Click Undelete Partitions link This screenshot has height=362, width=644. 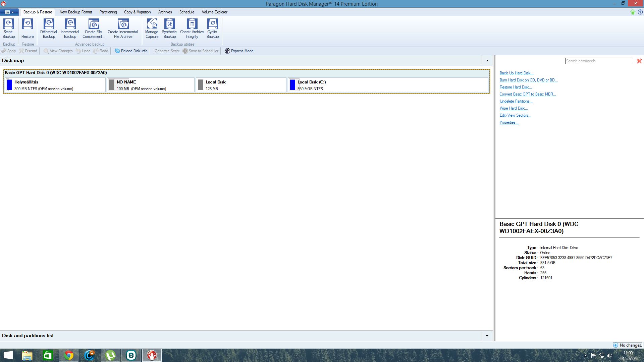coord(516,101)
